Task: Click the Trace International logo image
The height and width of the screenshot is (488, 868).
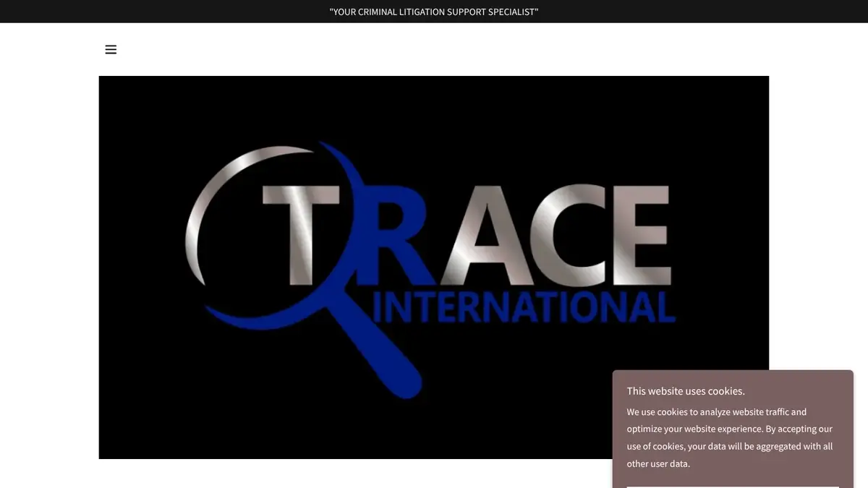Action: (x=434, y=267)
